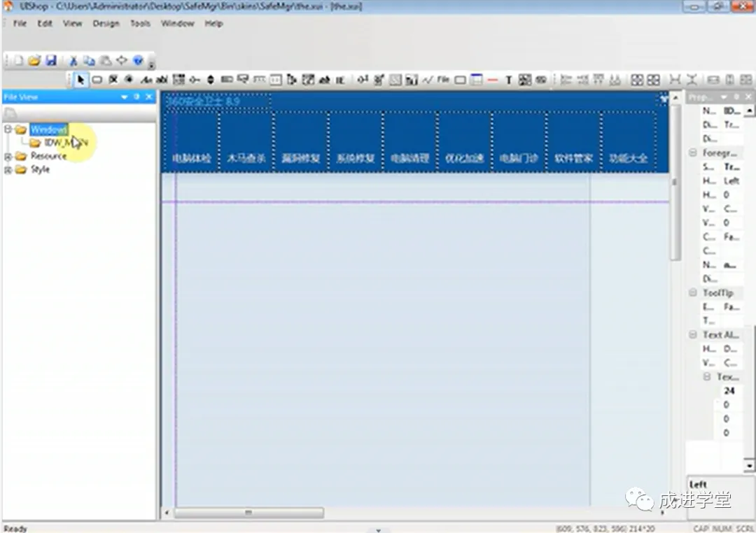The image size is (756, 533).
Task: Click the canvas vertical scrollbar thumb
Action: coord(675,183)
